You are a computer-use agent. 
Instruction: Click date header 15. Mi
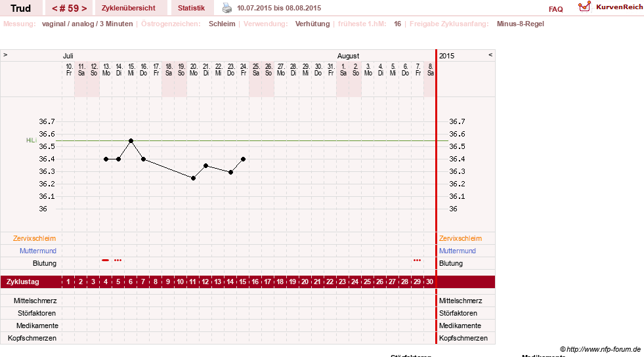[131, 70]
